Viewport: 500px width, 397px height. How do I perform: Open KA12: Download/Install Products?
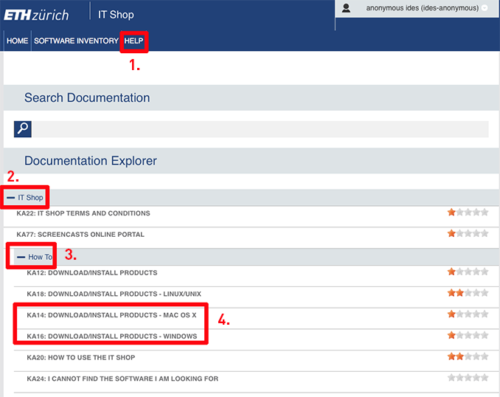pyautogui.click(x=92, y=273)
